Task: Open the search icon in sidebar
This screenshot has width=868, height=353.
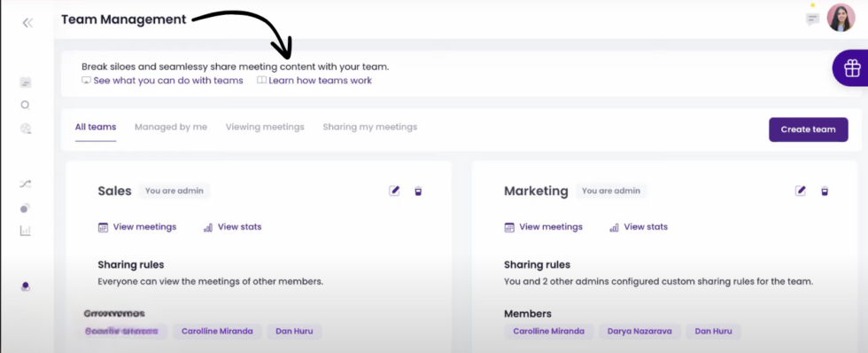Action: click(25, 106)
